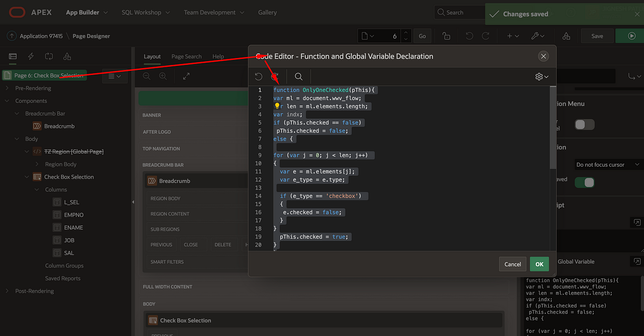Open the Do not focus cursor dropdown

click(608, 164)
